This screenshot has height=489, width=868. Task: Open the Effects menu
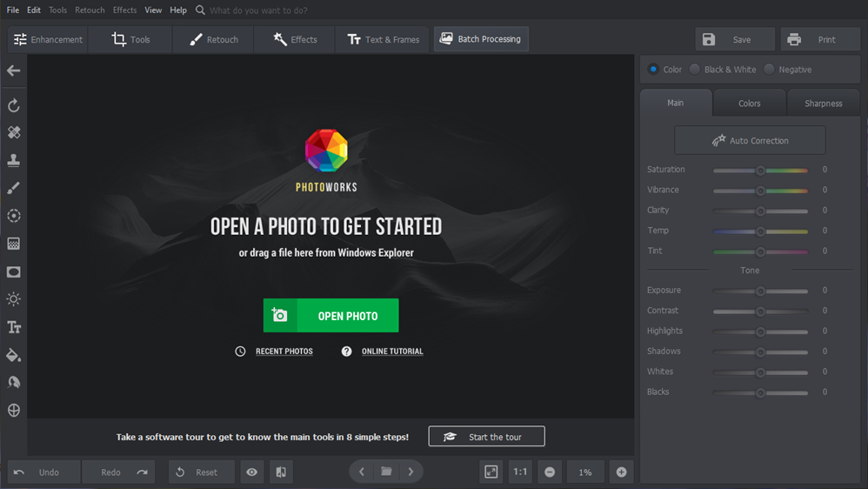(124, 10)
